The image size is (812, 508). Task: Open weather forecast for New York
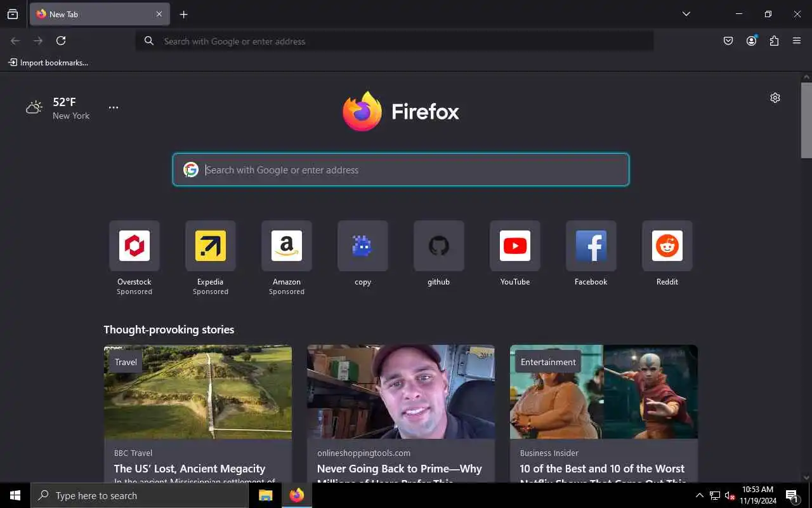58,108
